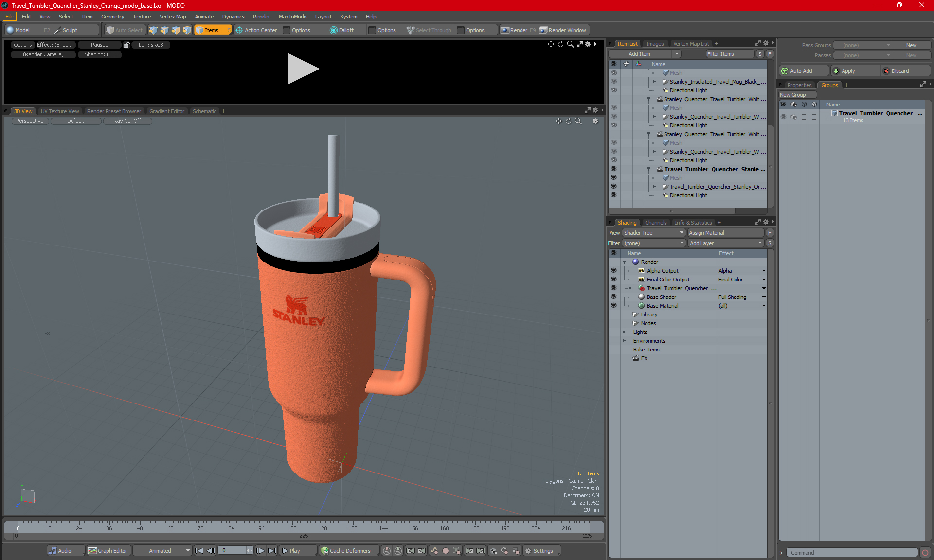Open Falloff menu
The width and height of the screenshot is (934, 560).
point(346,30)
